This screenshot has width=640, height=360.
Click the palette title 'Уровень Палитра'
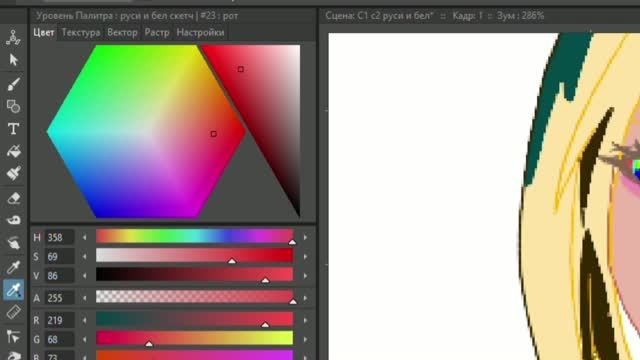tap(74, 16)
